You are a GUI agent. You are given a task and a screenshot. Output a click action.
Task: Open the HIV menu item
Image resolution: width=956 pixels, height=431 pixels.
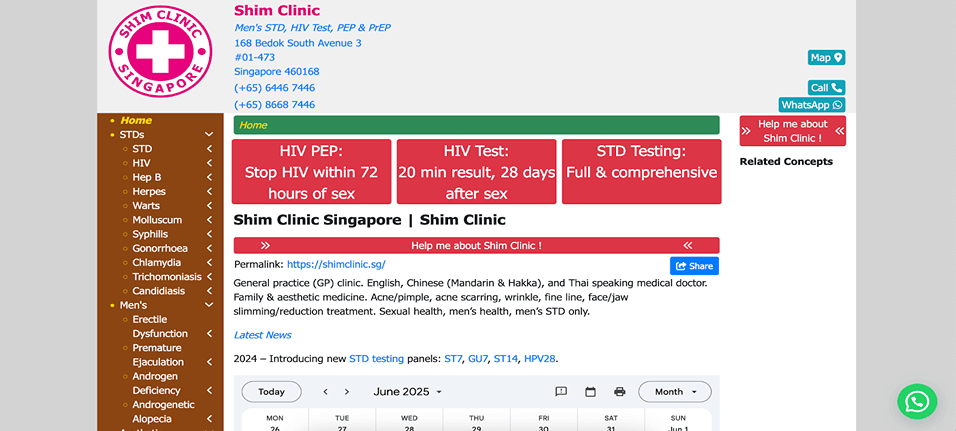pyautogui.click(x=141, y=163)
